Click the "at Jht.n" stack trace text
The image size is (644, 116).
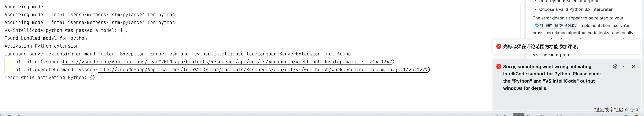[x=27, y=62]
